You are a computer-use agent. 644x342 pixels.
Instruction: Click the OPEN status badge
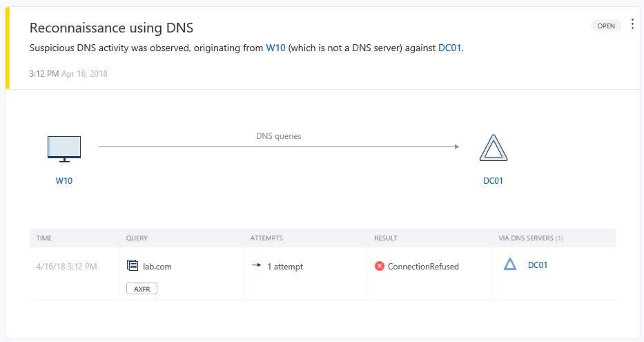coord(606,26)
